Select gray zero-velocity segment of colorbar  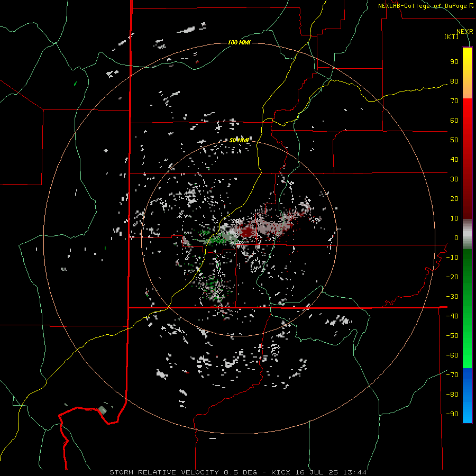pos(467,234)
